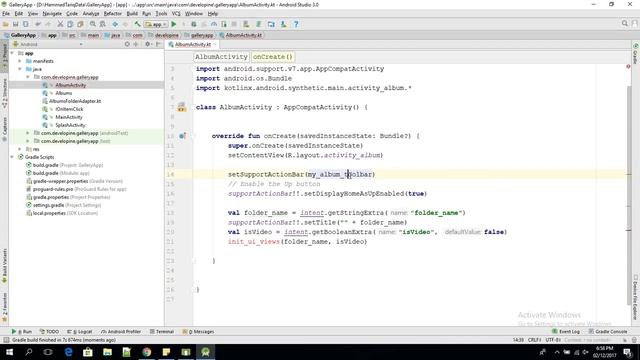Open the Gradle Console tool window
The width and height of the screenshot is (640, 360).
[x=608, y=331]
